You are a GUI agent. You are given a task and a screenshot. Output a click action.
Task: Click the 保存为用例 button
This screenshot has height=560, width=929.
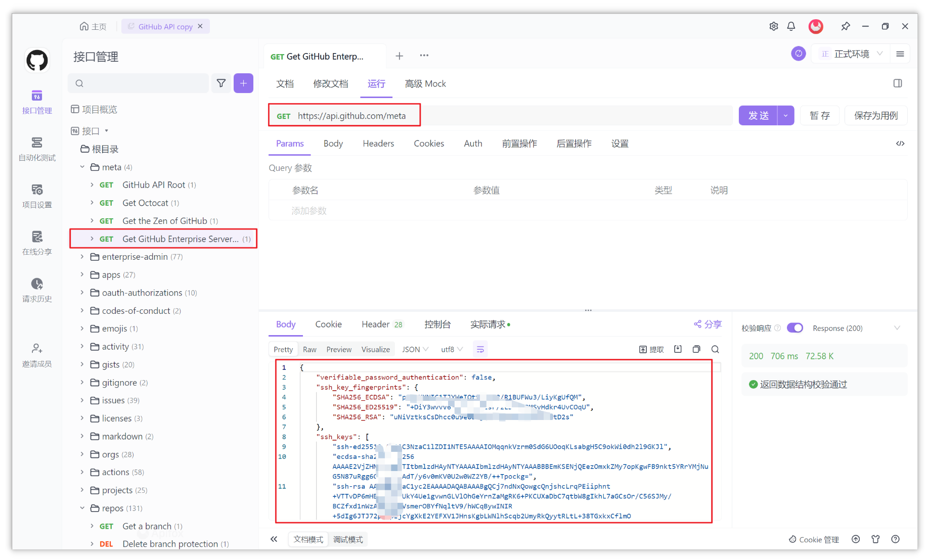pyautogui.click(x=876, y=115)
